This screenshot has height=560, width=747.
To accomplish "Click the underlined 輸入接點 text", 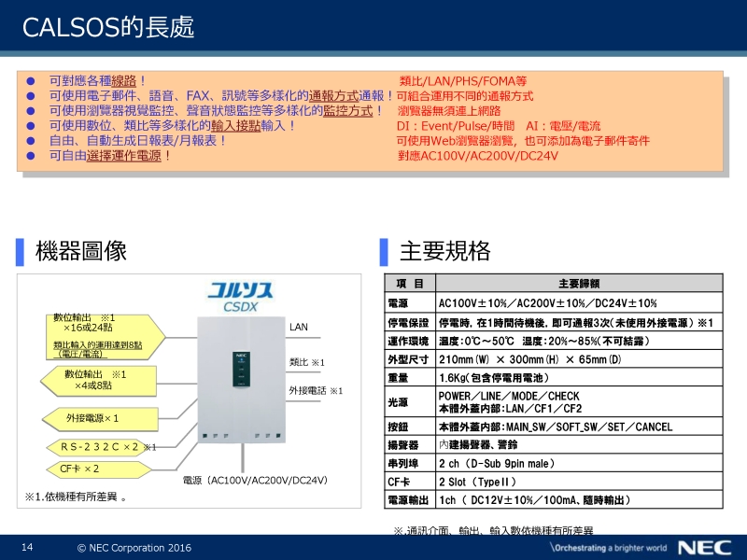I will click(236, 126).
